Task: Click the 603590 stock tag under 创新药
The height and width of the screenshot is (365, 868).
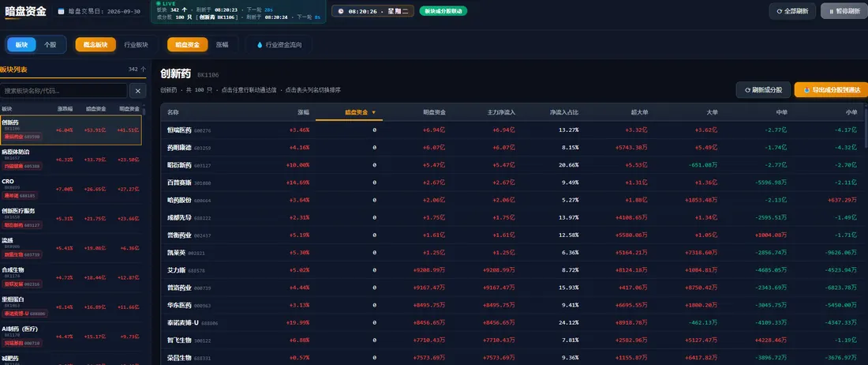Action: [x=22, y=136]
